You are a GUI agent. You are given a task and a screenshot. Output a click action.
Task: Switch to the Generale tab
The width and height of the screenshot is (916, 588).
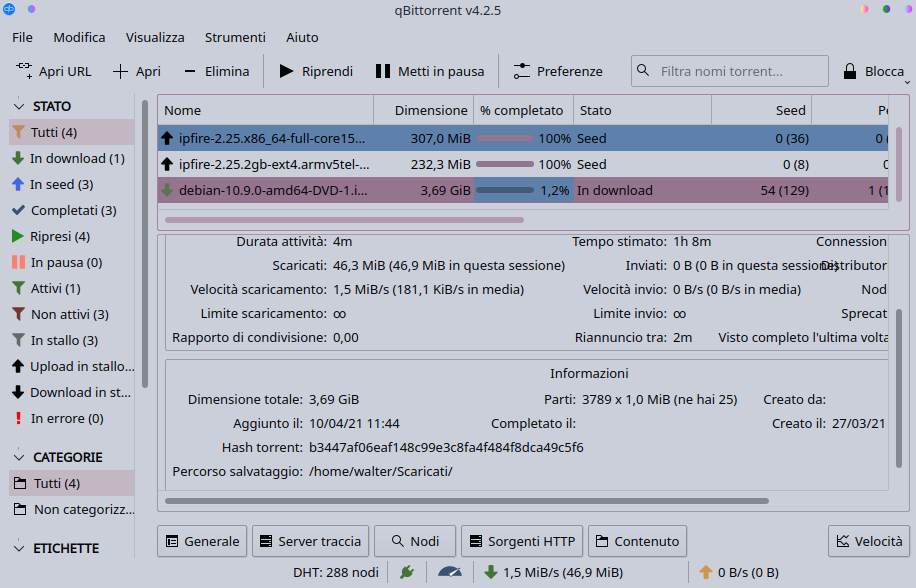pyautogui.click(x=202, y=541)
